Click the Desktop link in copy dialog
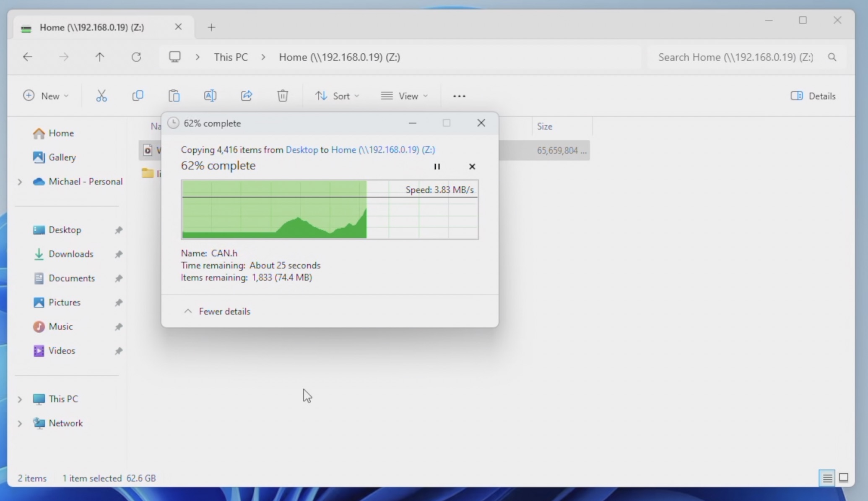 point(301,150)
